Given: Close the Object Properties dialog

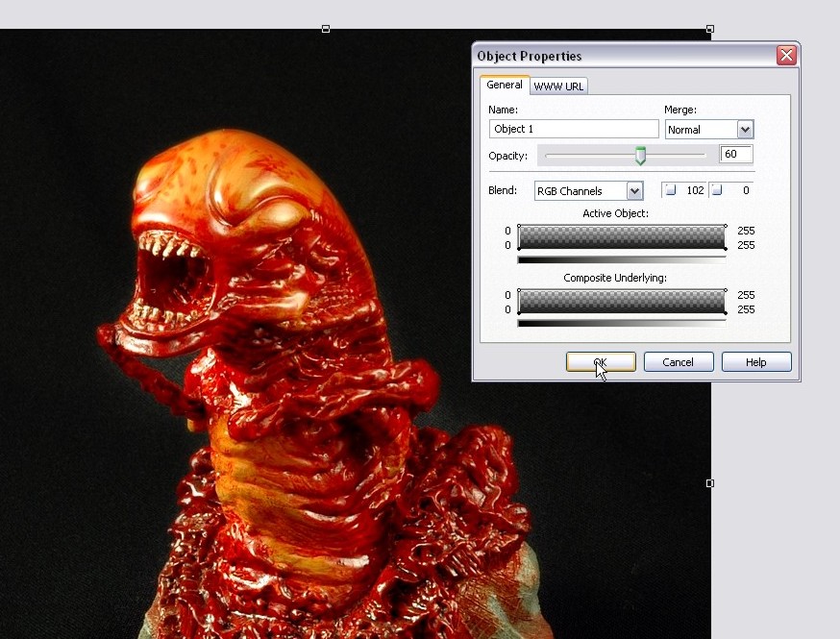Looking at the screenshot, I should tap(786, 55).
